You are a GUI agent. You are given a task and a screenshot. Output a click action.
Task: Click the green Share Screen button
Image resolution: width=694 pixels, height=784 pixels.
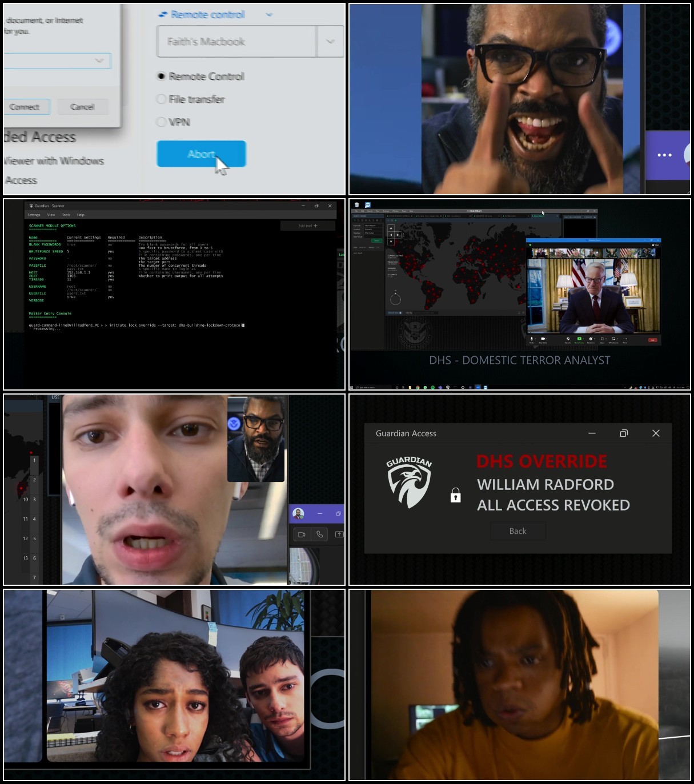(x=579, y=340)
